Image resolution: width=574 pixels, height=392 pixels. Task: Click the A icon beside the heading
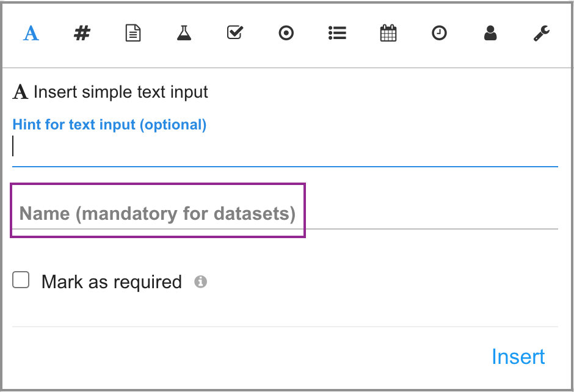click(x=21, y=92)
